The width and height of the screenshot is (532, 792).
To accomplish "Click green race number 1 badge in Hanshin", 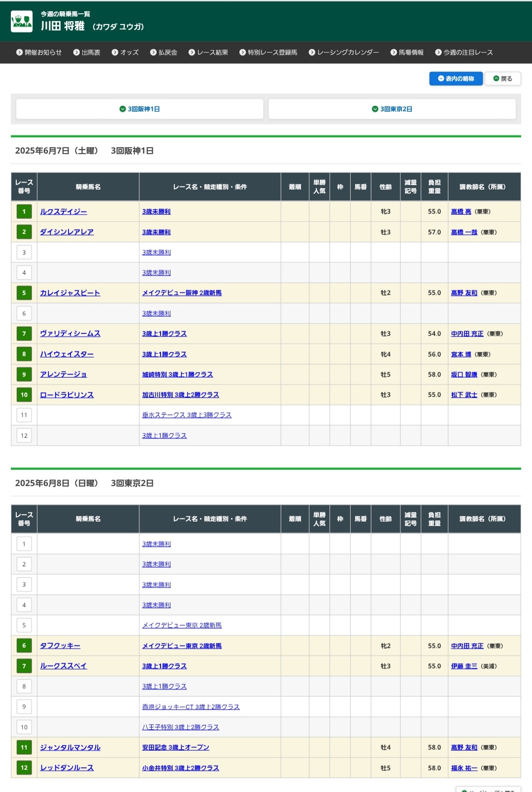I will [24, 212].
